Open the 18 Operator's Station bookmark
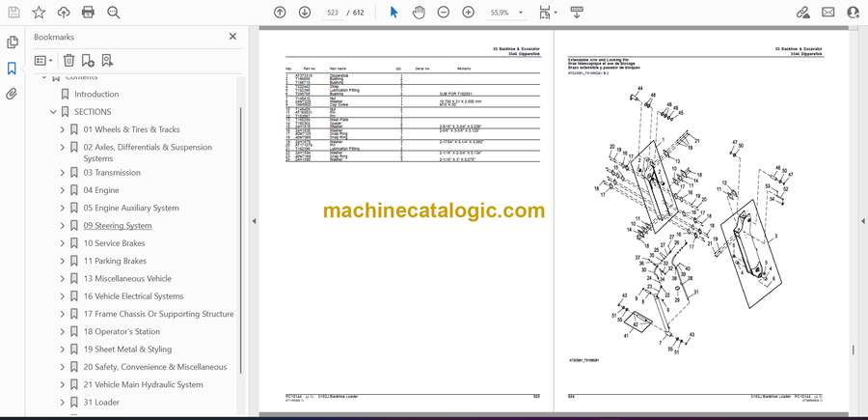Viewport: 868px width, 420px height. (122, 332)
